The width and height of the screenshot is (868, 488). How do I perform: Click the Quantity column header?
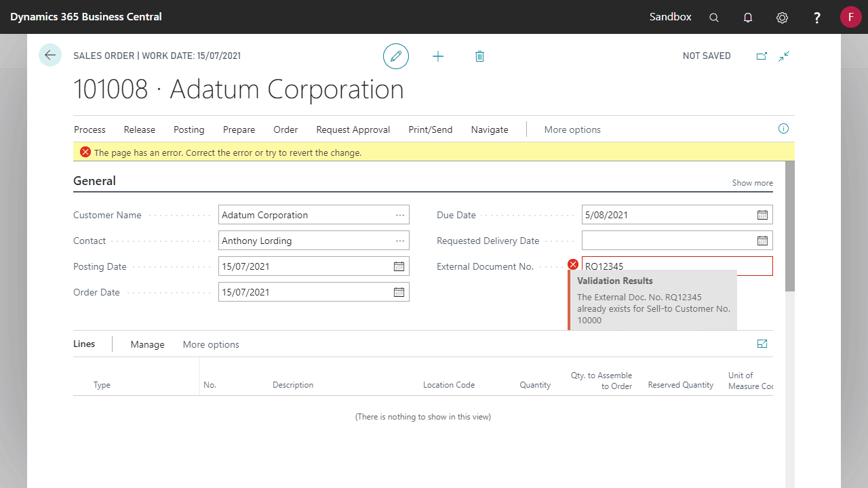[x=535, y=385]
